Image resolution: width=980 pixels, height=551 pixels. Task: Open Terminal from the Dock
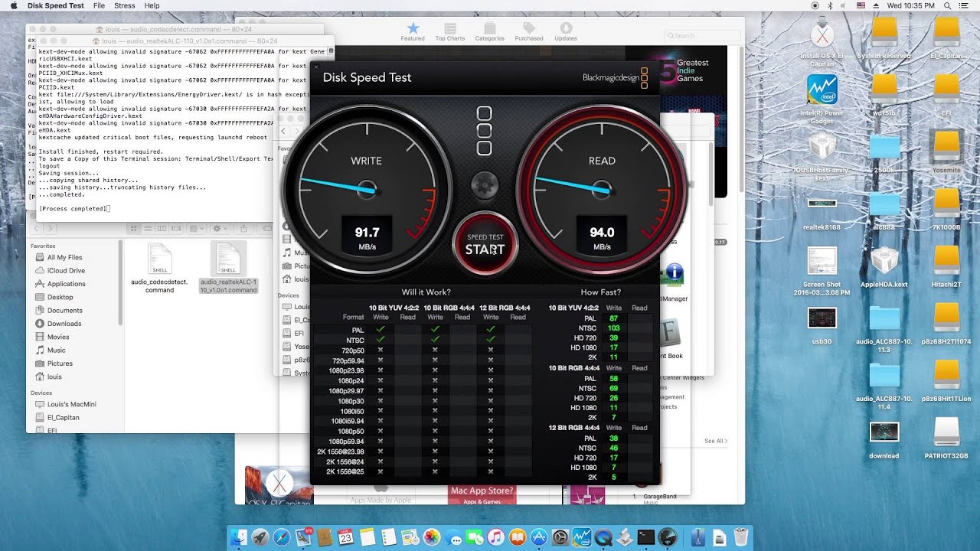click(x=645, y=536)
